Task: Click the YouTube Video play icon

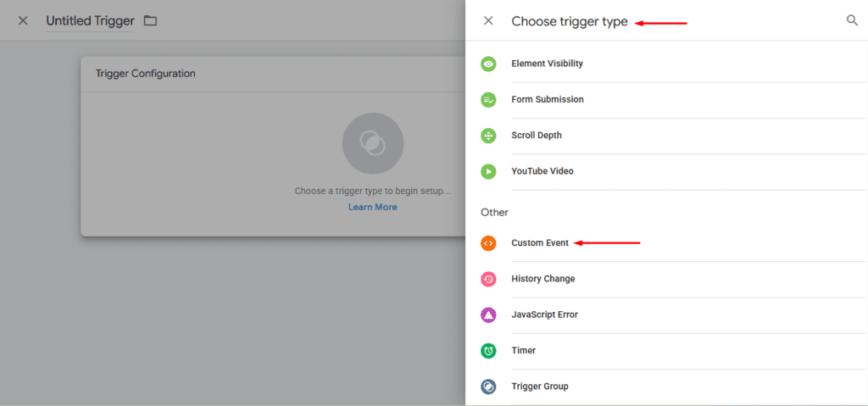Action: pyautogui.click(x=488, y=171)
